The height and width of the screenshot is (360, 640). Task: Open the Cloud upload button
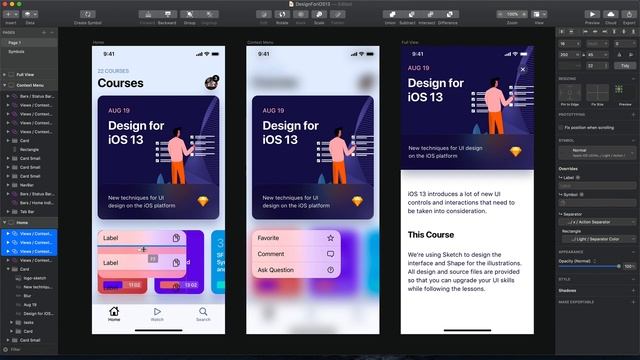coord(611,14)
